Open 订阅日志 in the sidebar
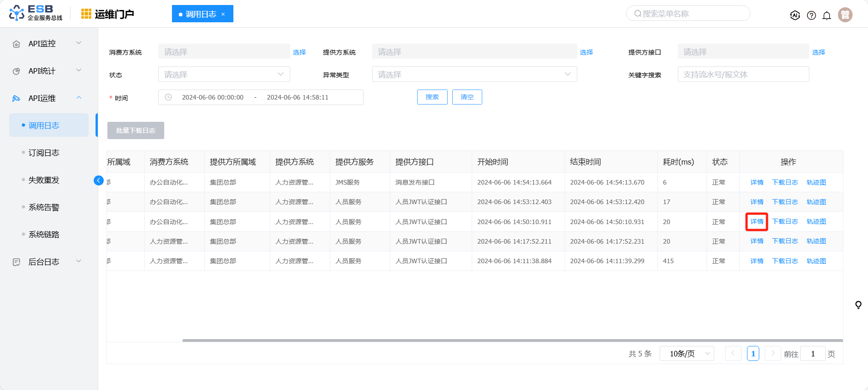 click(x=44, y=153)
